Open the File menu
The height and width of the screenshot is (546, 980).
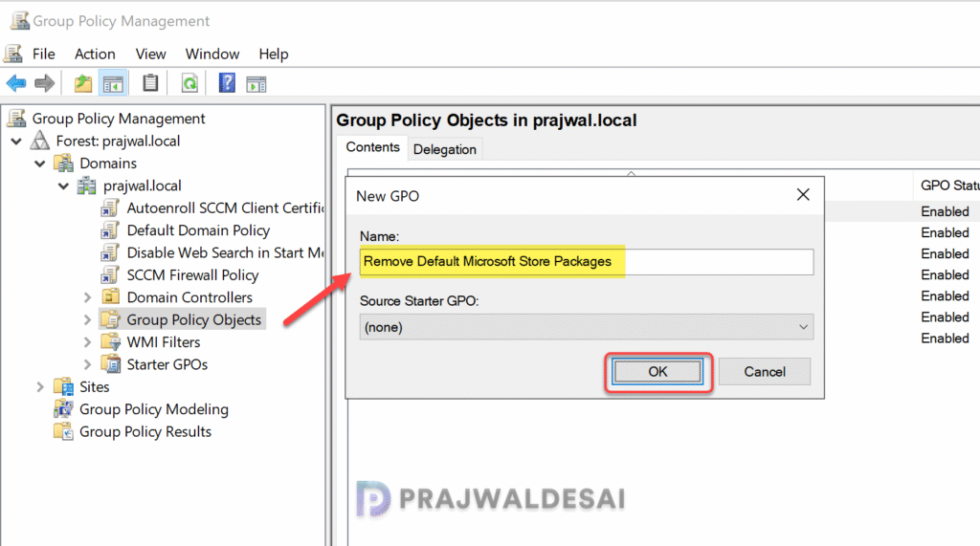[44, 54]
